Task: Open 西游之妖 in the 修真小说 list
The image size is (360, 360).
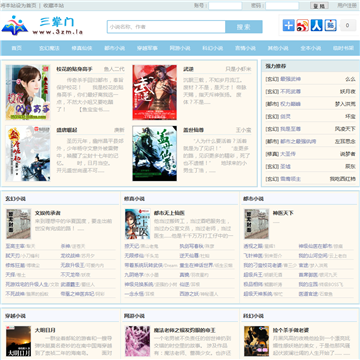Action: point(189,294)
